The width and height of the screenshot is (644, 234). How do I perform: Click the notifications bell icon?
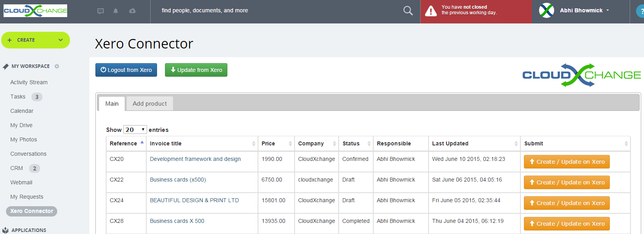116,11
